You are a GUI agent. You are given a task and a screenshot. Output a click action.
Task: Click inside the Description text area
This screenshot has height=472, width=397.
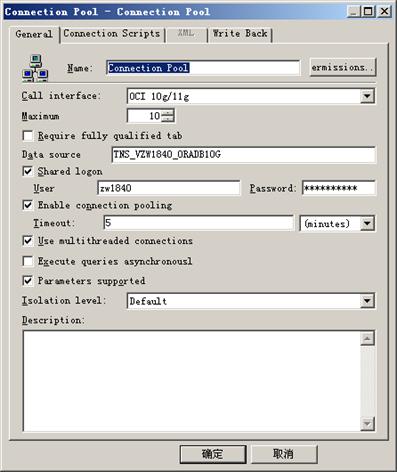[x=192, y=381]
